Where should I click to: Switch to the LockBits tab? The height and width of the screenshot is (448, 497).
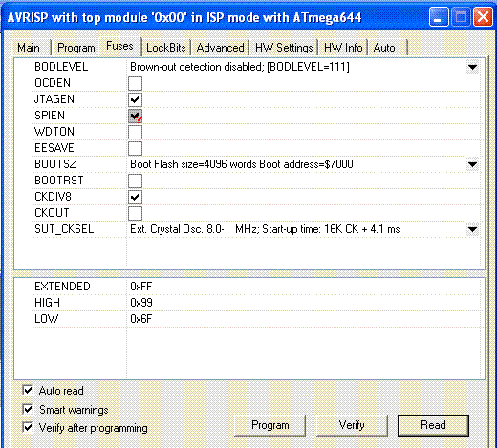(x=166, y=48)
